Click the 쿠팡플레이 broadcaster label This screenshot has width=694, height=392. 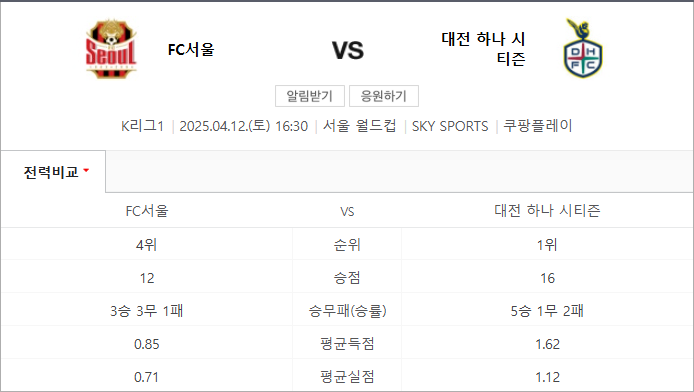[x=538, y=126]
